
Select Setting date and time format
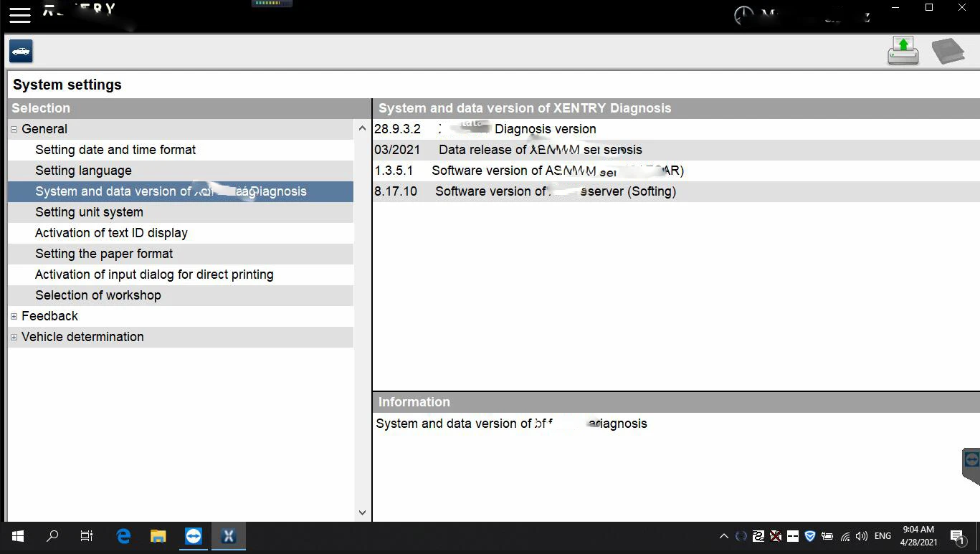point(181,150)
